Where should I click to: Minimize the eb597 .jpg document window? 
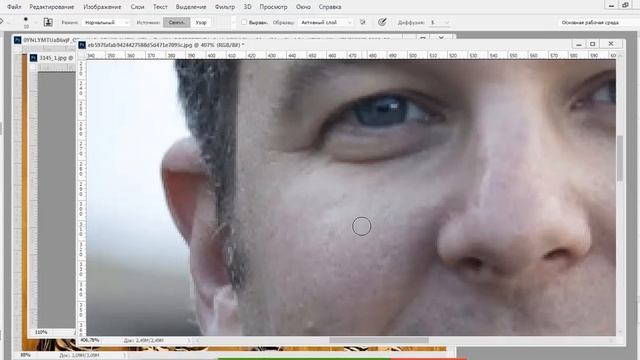point(578,44)
